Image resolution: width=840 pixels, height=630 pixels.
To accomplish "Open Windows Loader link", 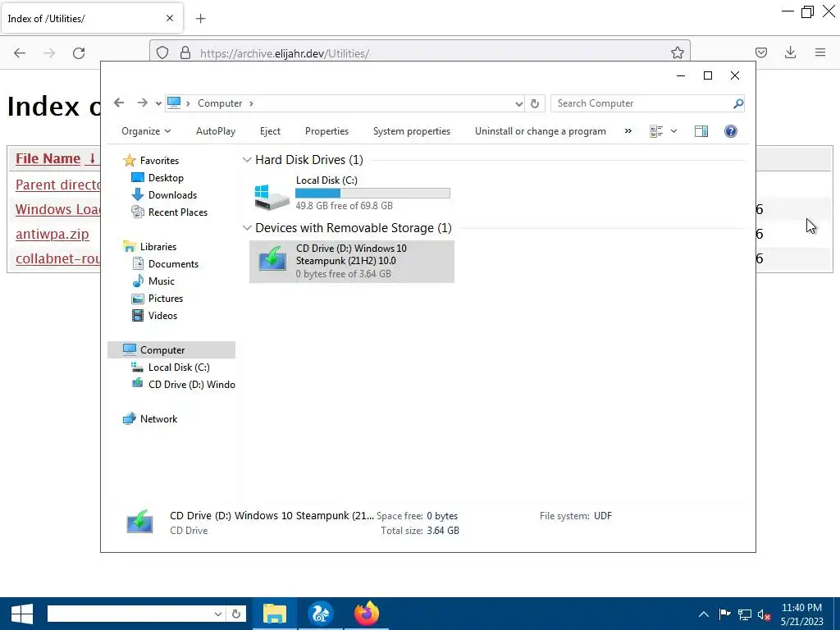I will click(x=58, y=209).
